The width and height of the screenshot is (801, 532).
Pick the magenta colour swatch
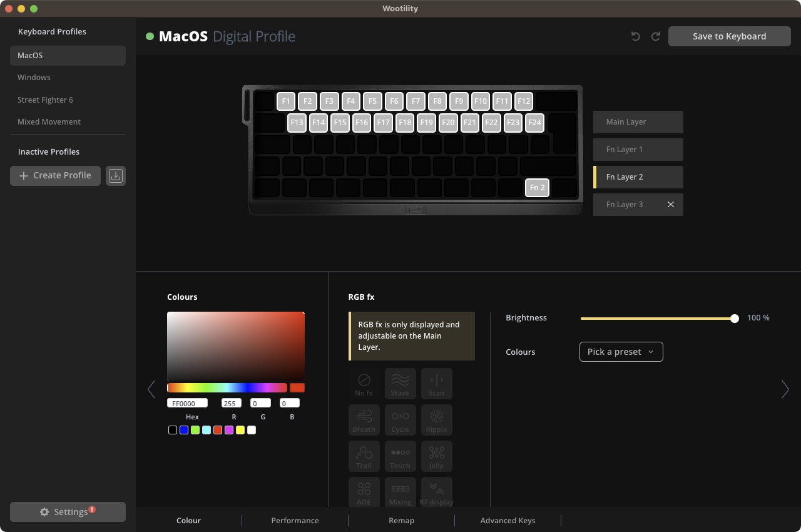point(229,430)
